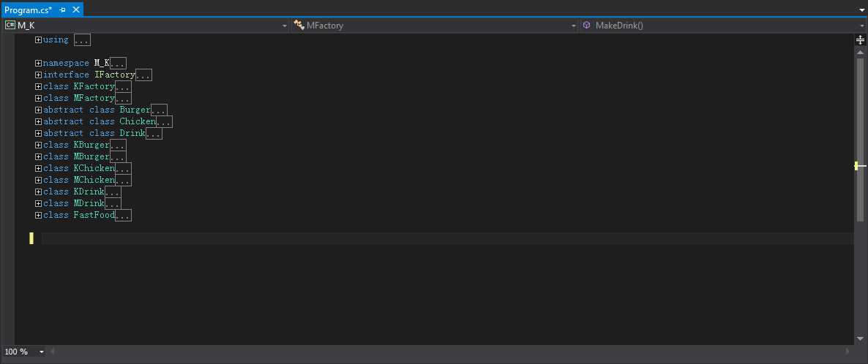
Task: Click the yellow change marker on scrollbar
Action: [x=856, y=166]
